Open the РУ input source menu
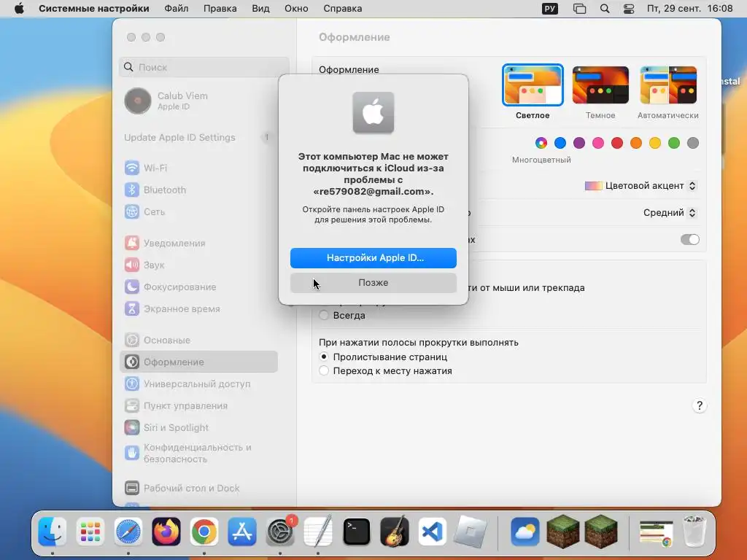The height and width of the screenshot is (560, 747). (x=550, y=9)
